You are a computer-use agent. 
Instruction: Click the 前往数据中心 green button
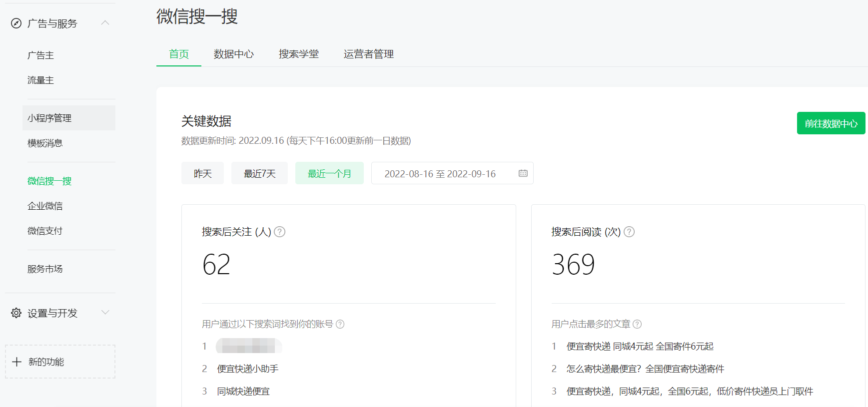tap(831, 123)
